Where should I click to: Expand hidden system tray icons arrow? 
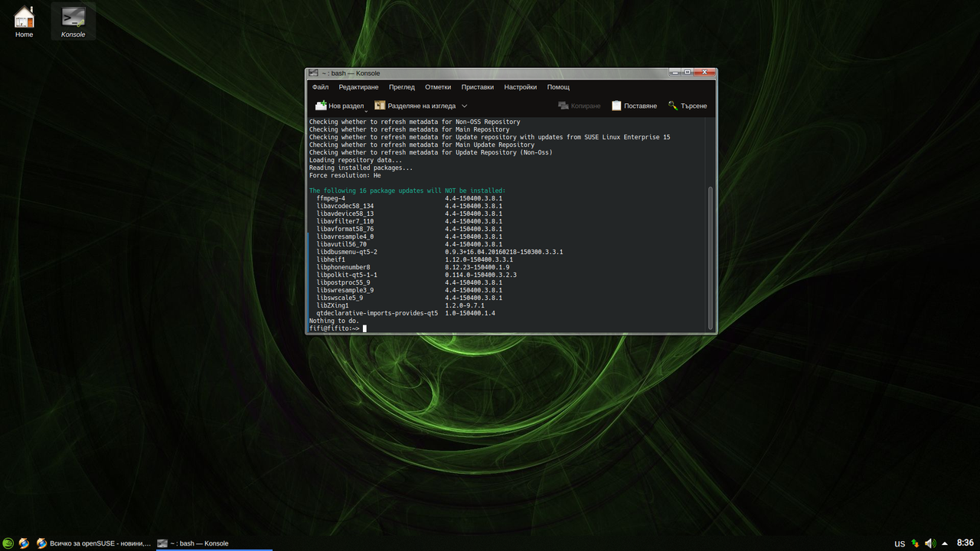pyautogui.click(x=945, y=543)
